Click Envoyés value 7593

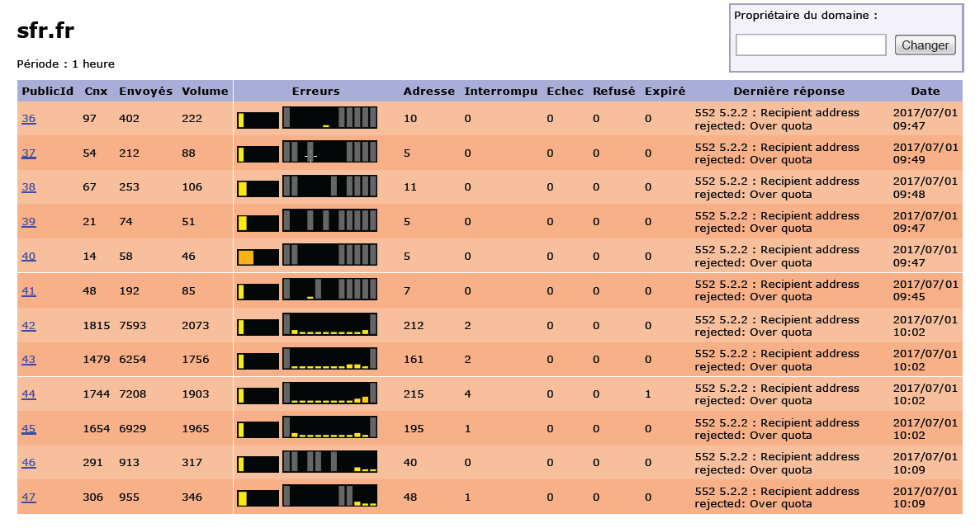(132, 326)
